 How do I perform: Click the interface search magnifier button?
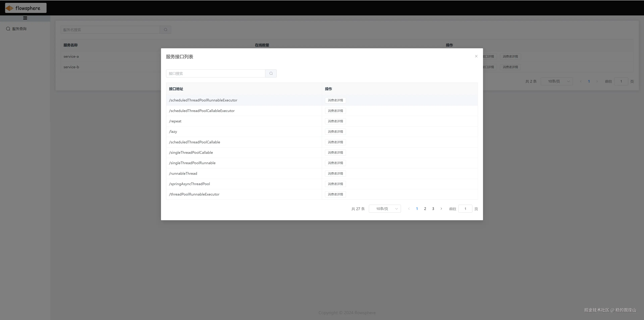(x=271, y=73)
